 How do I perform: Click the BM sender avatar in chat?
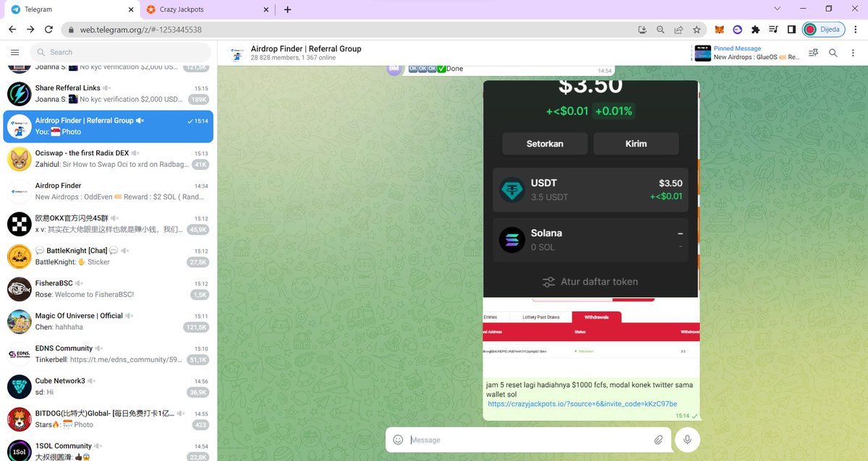394,69
